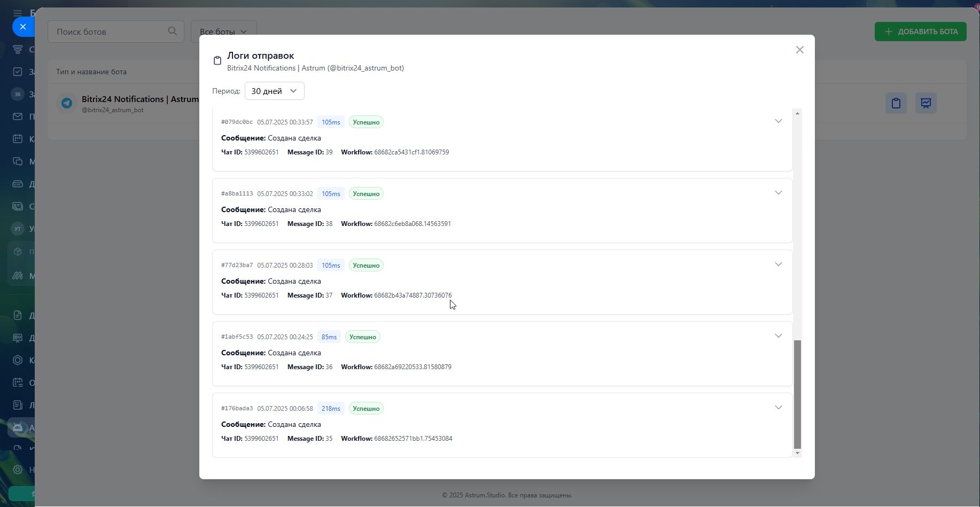Expand log entry #77d23ba7
The image size is (980, 507).
coord(779,264)
